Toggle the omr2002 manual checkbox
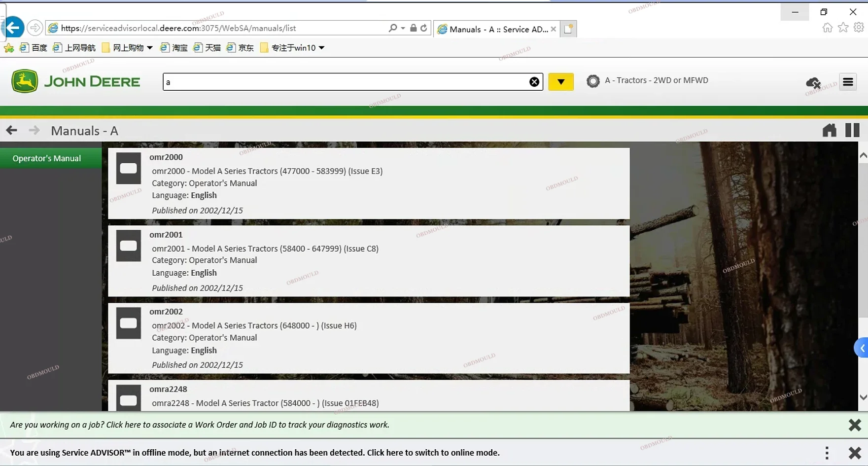 pyautogui.click(x=128, y=323)
